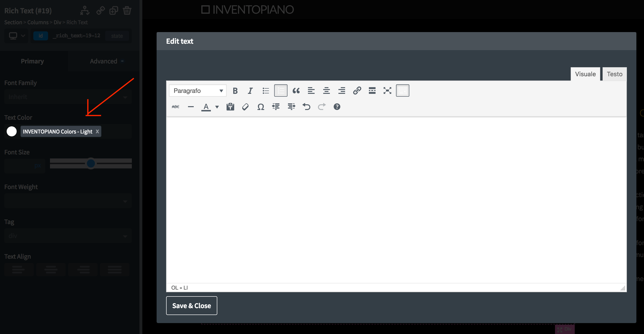
Task: Undo the last editor action
Action: point(307,107)
